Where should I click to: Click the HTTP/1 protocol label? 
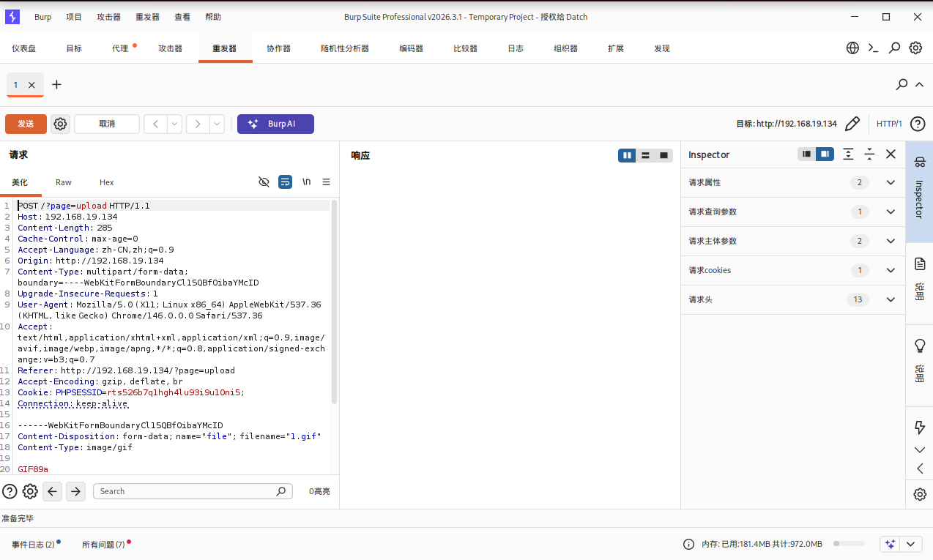coord(889,124)
